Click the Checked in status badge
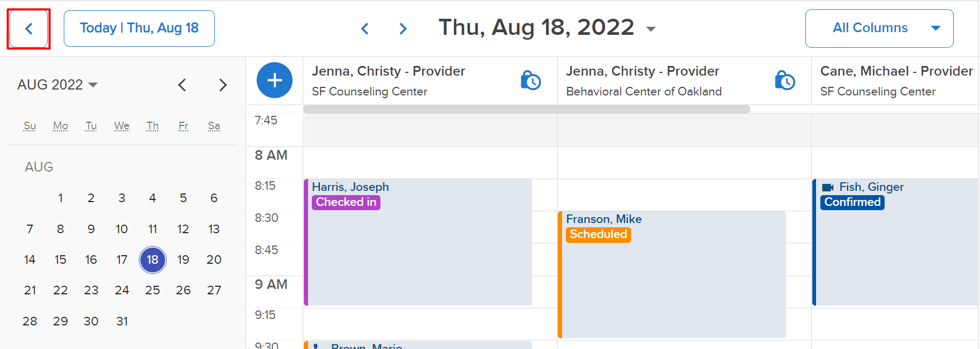Image resolution: width=980 pixels, height=349 pixels. (346, 202)
